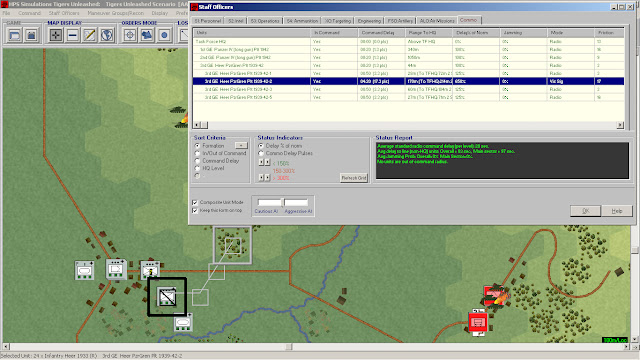The width and height of the screenshot is (640, 360).
Task: Click the Refresh Grid button
Action: point(353,178)
